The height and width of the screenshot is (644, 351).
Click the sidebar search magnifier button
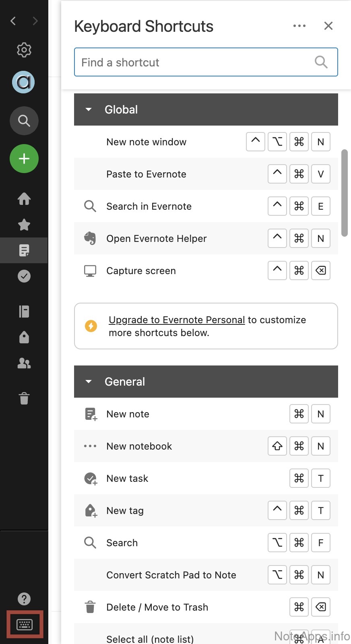coord(24,121)
